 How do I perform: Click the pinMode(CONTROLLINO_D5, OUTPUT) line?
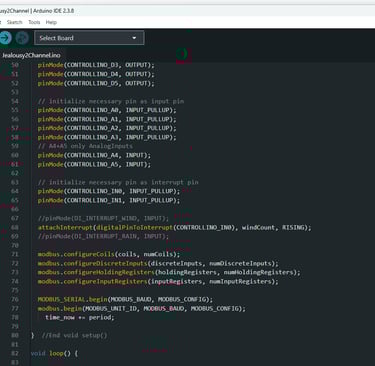pos(96,83)
